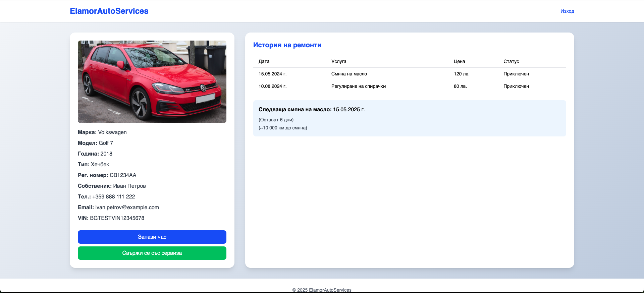The height and width of the screenshot is (293, 644).
Task: Click the Дата column header
Action: [x=264, y=61]
